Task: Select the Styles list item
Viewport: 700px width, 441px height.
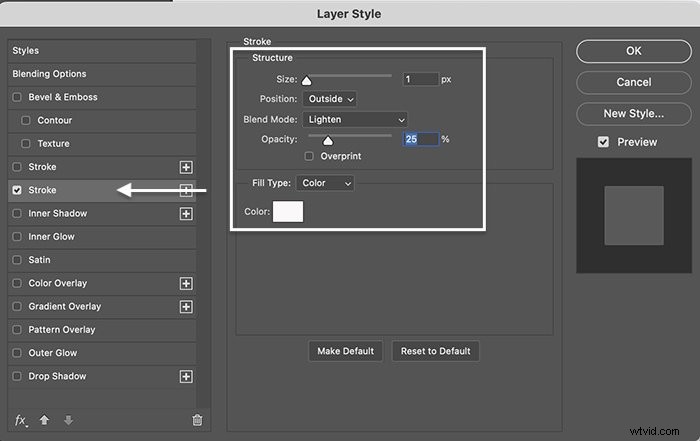Action: click(102, 50)
